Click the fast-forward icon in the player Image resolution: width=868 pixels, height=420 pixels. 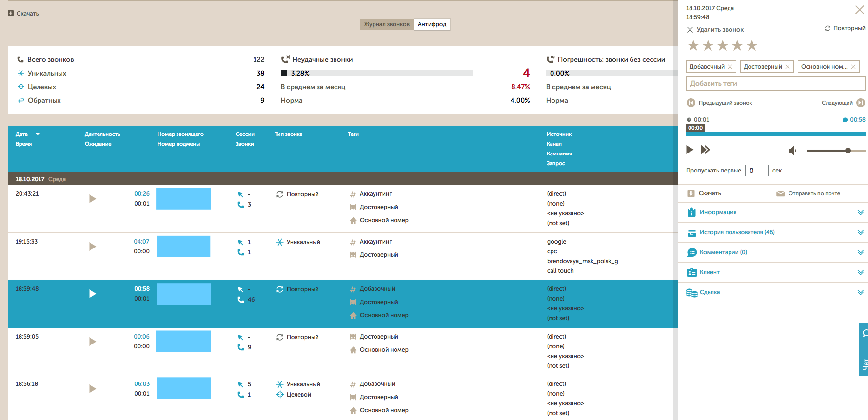705,150
